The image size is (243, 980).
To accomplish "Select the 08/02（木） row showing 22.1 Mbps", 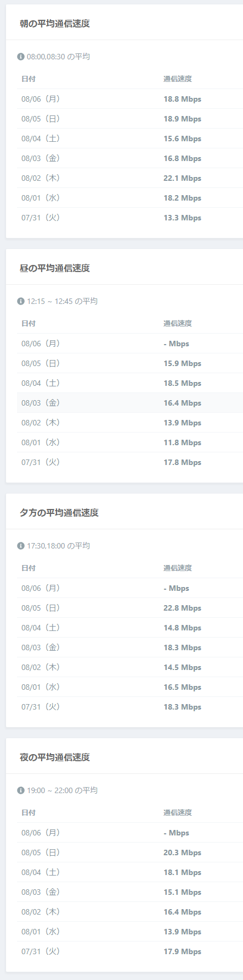I will tap(130, 178).
